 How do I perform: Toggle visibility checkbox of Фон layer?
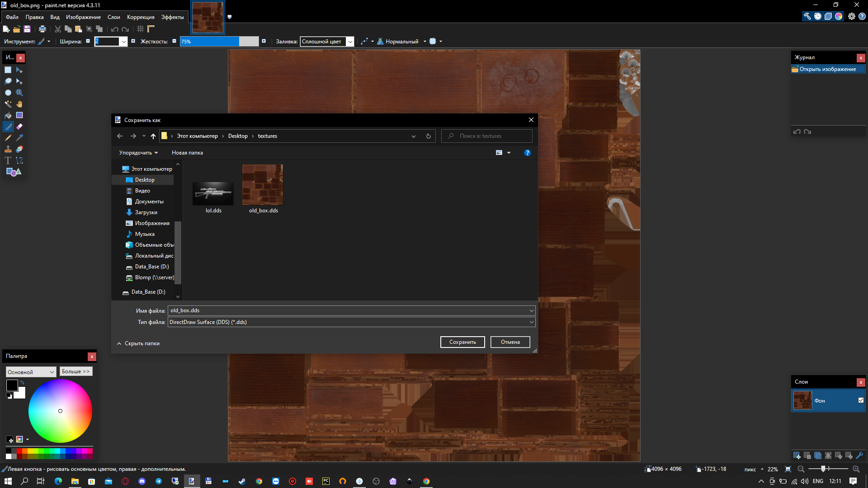861,400
